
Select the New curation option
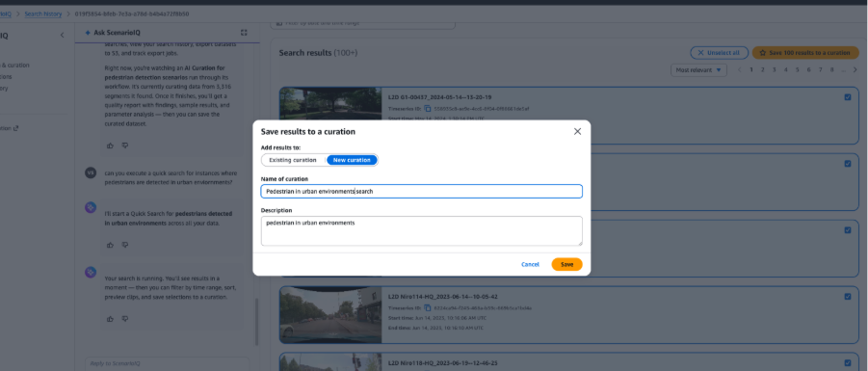click(x=352, y=160)
